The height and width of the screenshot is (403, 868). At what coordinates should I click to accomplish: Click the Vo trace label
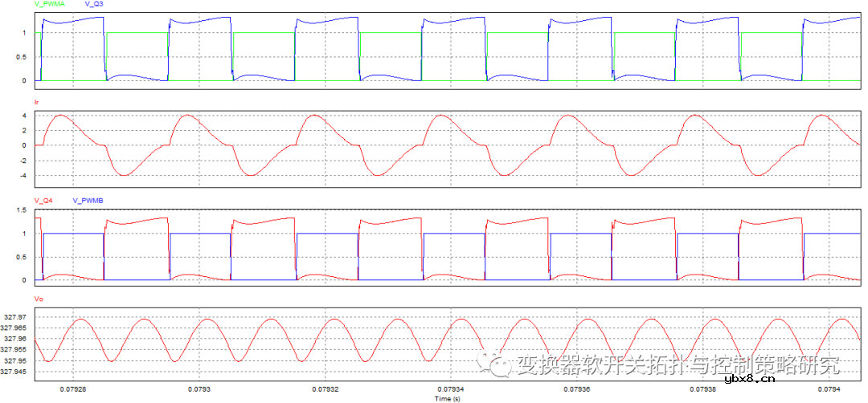(x=39, y=299)
